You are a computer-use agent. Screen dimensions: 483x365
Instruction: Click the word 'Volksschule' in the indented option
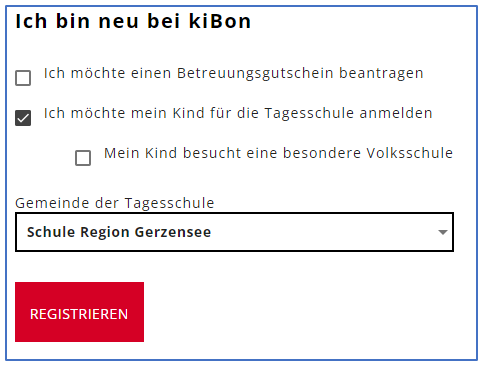[410, 154]
